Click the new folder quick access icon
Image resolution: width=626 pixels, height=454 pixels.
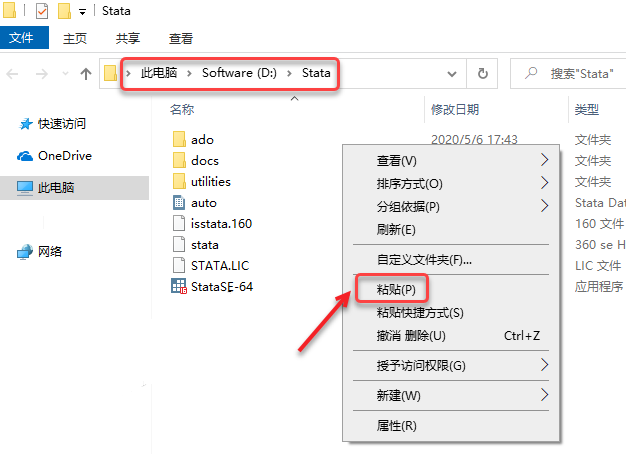(x=64, y=11)
